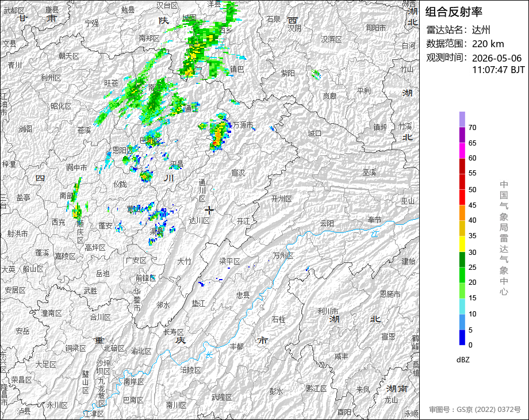
Task: Click the 剑阁 map label
Action: tap(25, 128)
